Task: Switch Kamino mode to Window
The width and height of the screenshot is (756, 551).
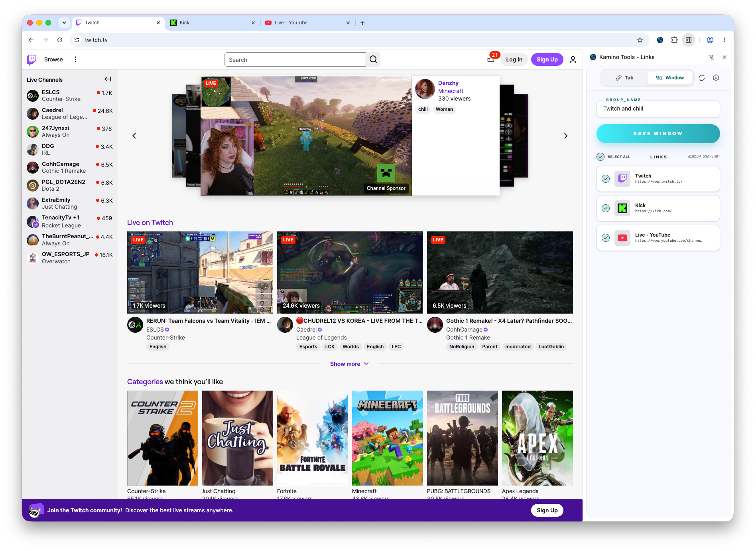Action: coord(670,78)
